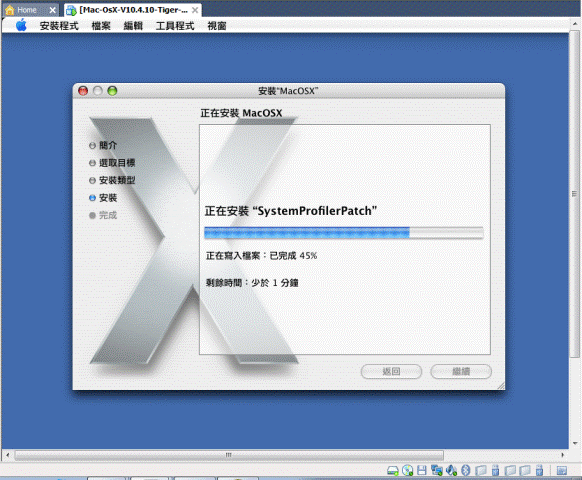Click the 繼續 button
The image size is (582, 480).
461,372
